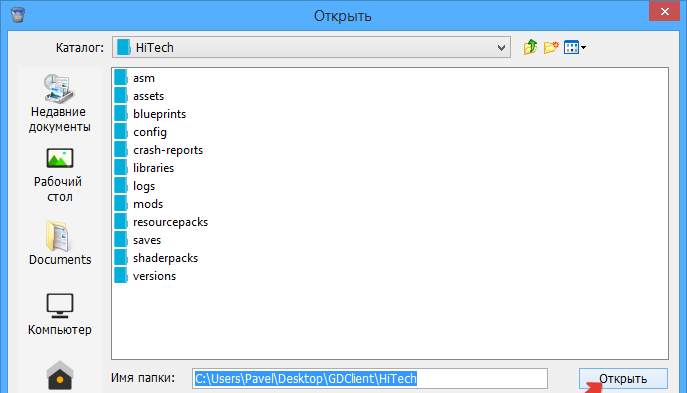Expand the Каталог HiTech dropdown
The width and height of the screenshot is (687, 393).
501,47
